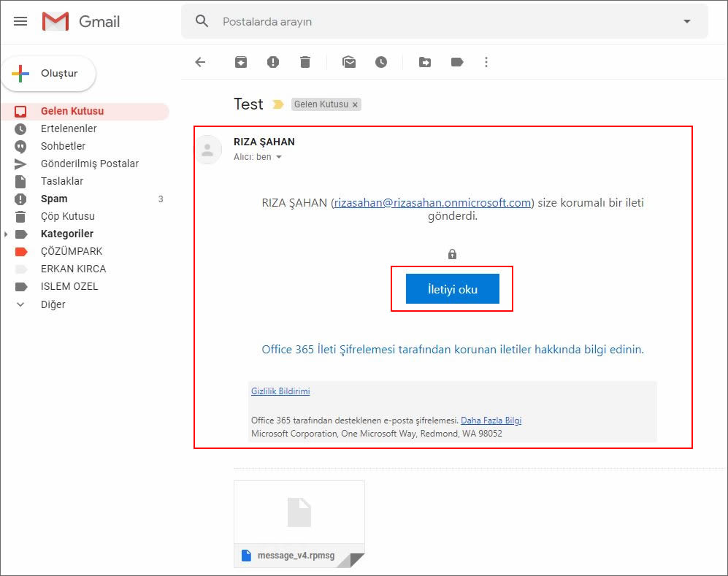Focus the 'Postalarda arayın' search field

(x=444, y=21)
